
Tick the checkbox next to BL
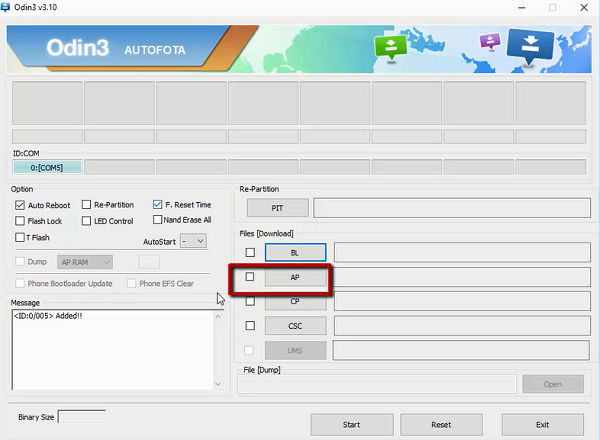(x=250, y=253)
